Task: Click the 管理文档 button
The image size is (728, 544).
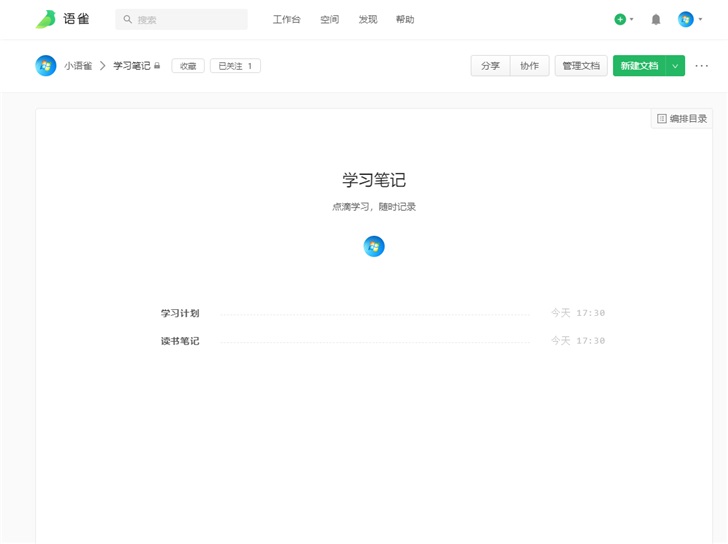Action: click(x=581, y=66)
